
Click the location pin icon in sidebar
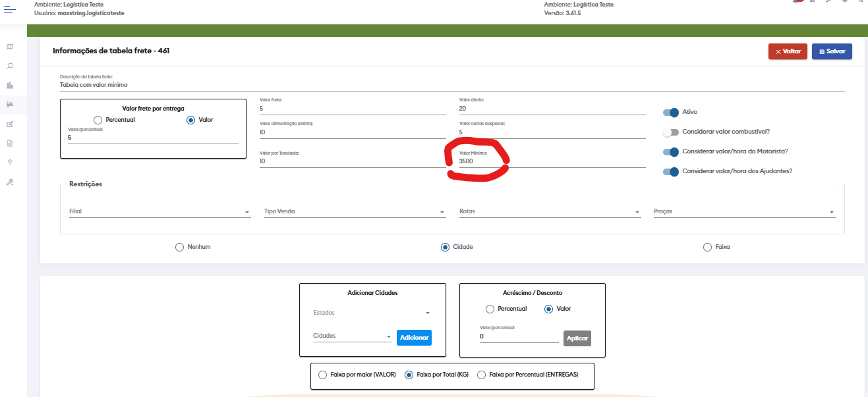(10, 162)
